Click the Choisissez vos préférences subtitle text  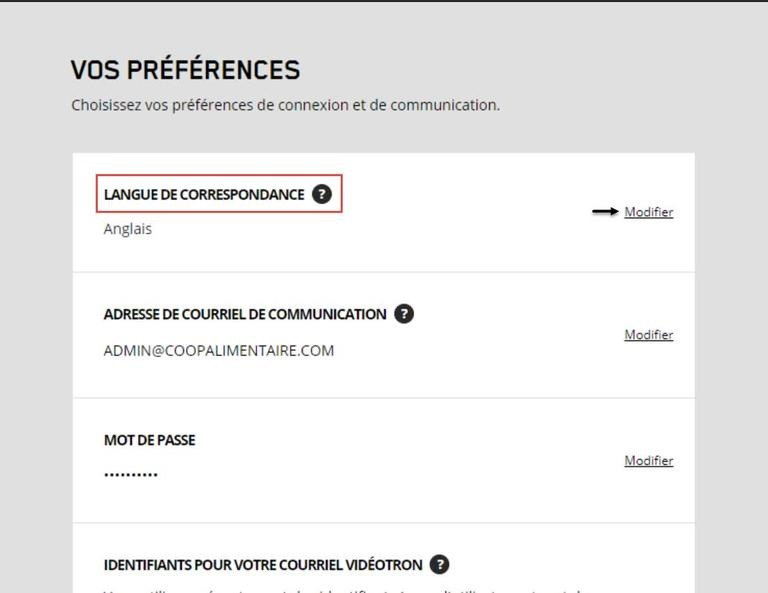click(x=285, y=105)
